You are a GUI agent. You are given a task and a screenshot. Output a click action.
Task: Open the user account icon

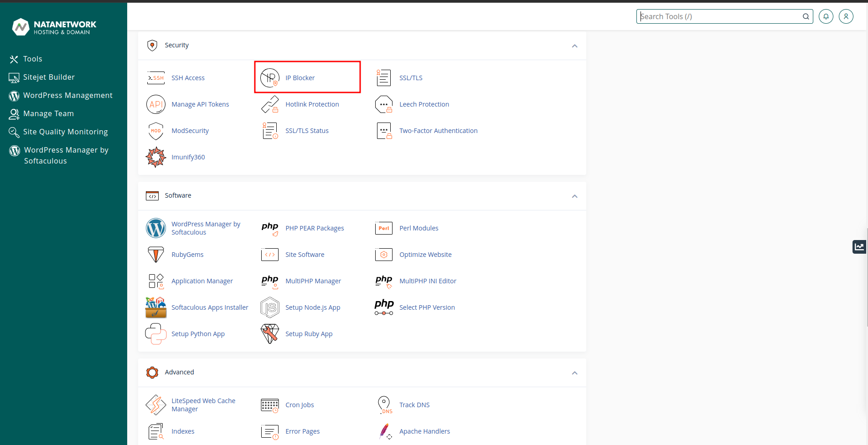pos(846,16)
